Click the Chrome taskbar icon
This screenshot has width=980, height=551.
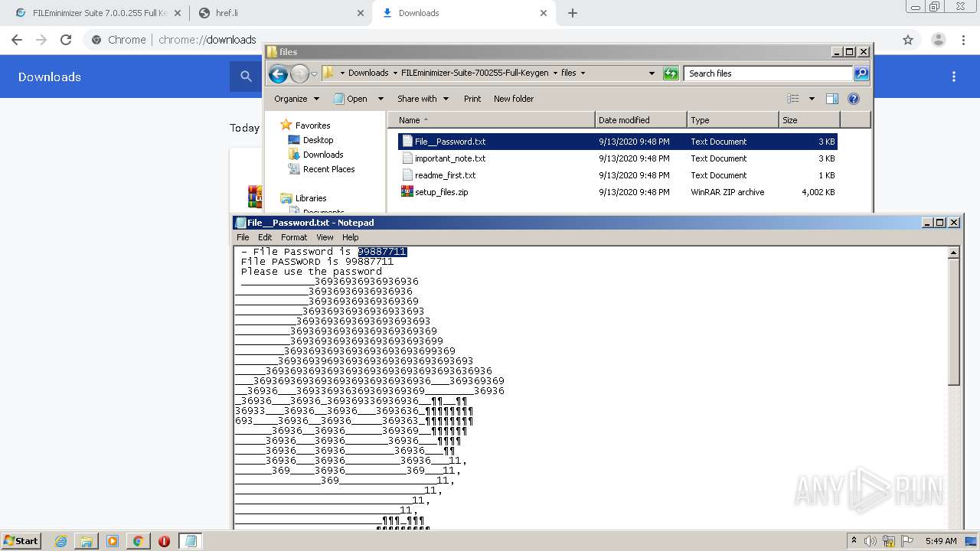click(x=138, y=541)
